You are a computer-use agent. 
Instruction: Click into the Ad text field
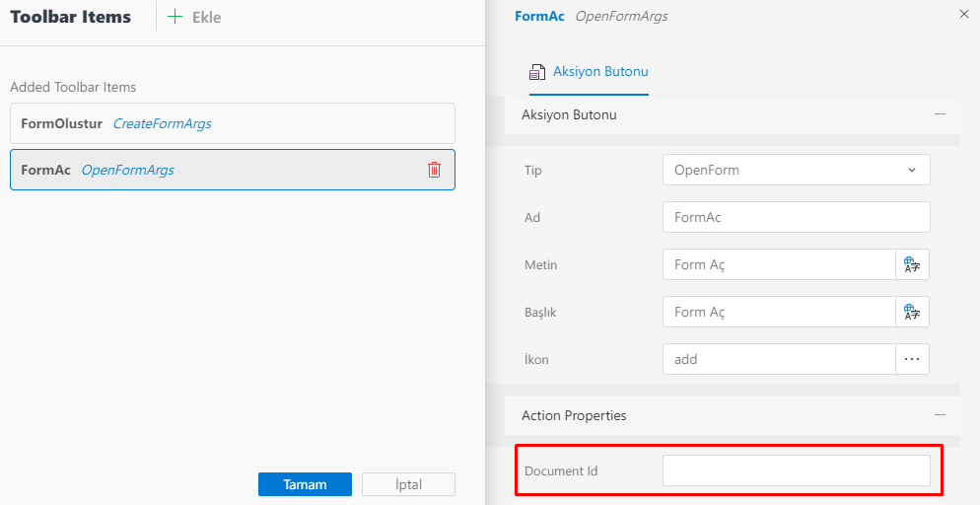click(x=796, y=217)
